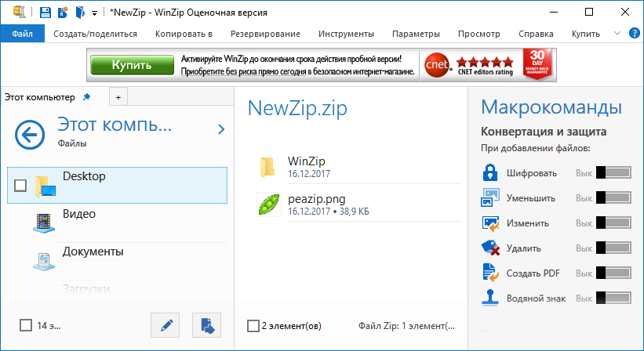Select the Desktop folder row

pyautogui.click(x=117, y=186)
